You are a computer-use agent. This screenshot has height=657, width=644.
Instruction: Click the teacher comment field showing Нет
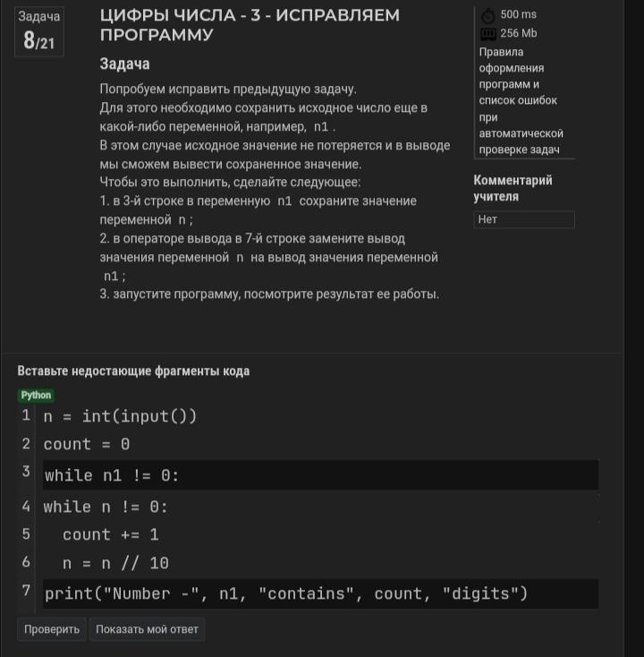[523, 219]
